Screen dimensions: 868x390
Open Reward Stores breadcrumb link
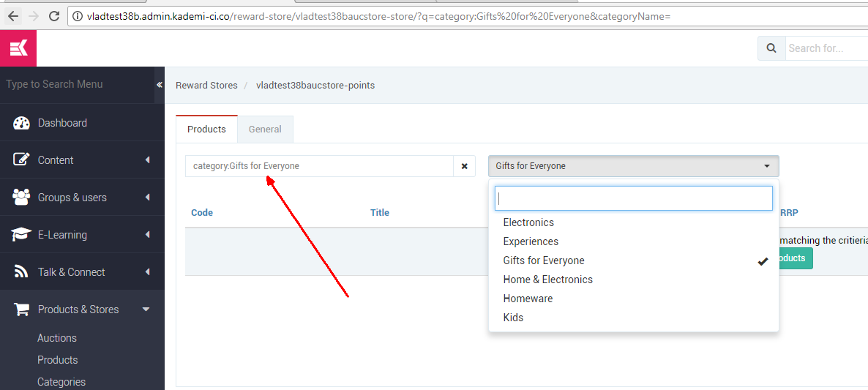coord(206,85)
